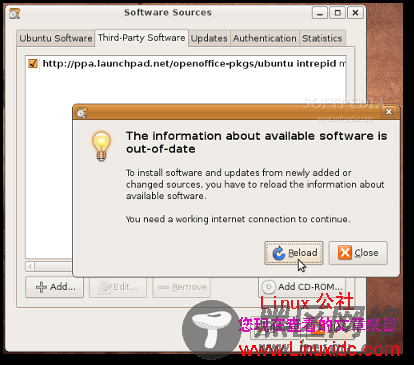Click the Reload button in the dialog
This screenshot has width=414, height=365.
(x=294, y=253)
